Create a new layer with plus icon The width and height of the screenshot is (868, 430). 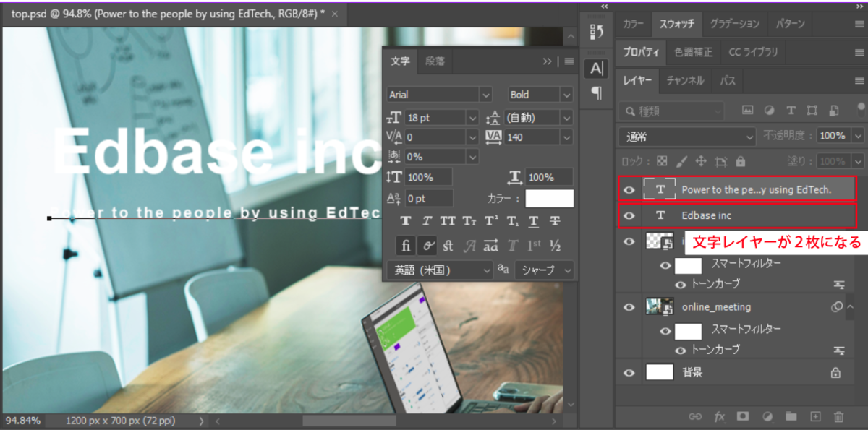[815, 416]
